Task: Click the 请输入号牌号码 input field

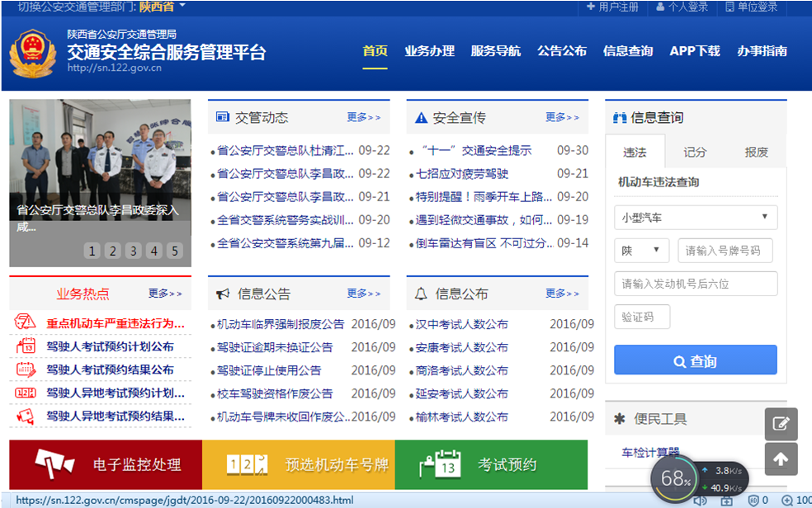Action: tap(725, 251)
